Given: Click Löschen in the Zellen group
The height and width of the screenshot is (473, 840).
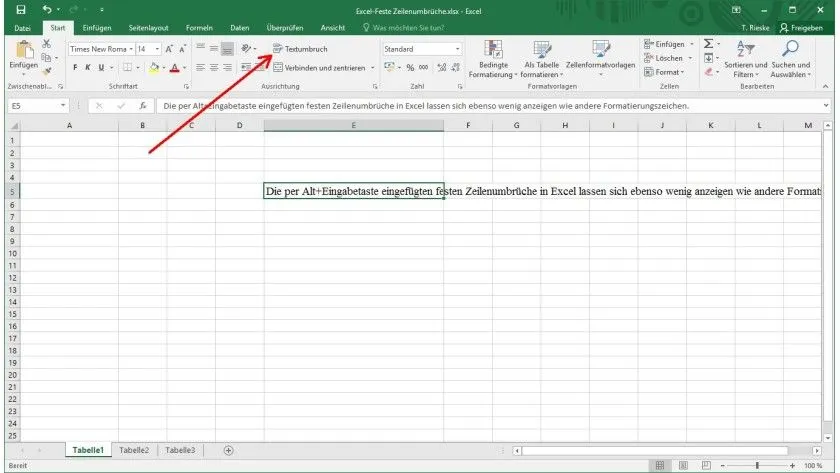Looking at the screenshot, I should tap(663, 58).
